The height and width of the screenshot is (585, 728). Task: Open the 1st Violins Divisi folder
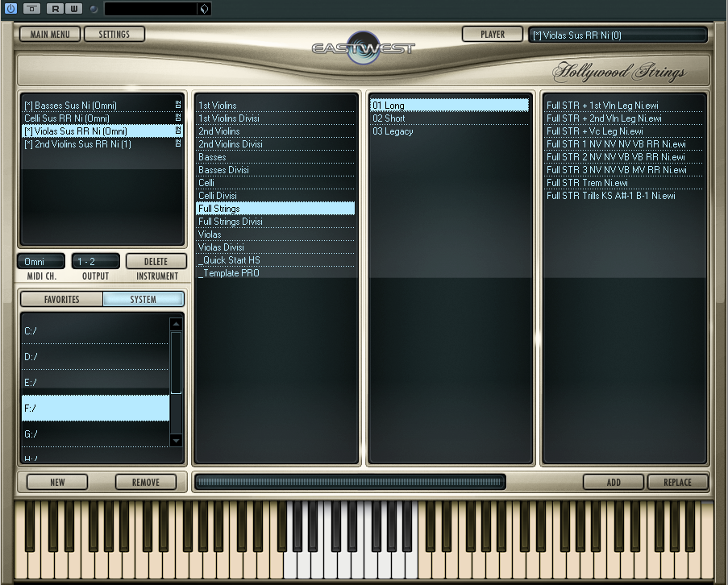tap(276, 118)
